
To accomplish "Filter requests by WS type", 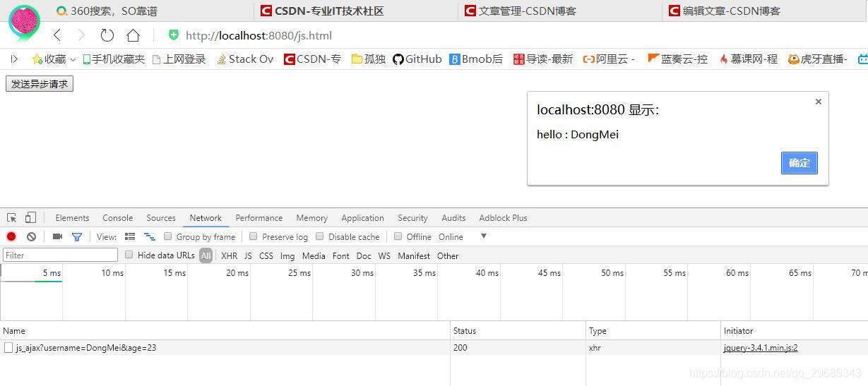I will [384, 255].
